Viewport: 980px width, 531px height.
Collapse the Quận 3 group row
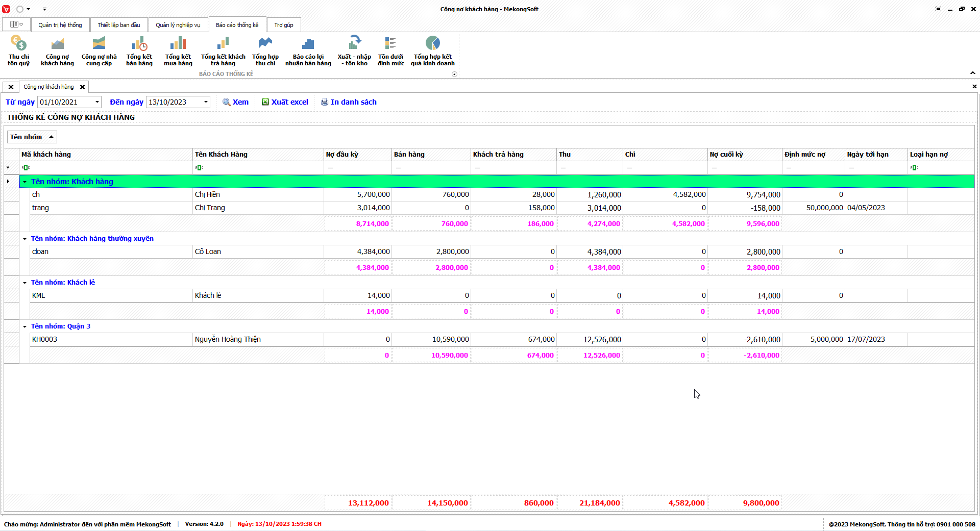[24, 326]
